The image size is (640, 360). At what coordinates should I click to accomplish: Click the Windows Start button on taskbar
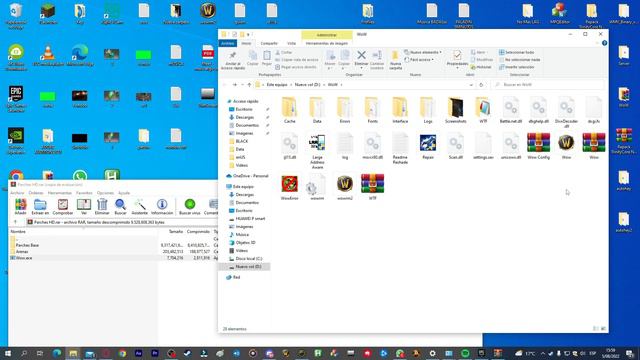[7, 353]
